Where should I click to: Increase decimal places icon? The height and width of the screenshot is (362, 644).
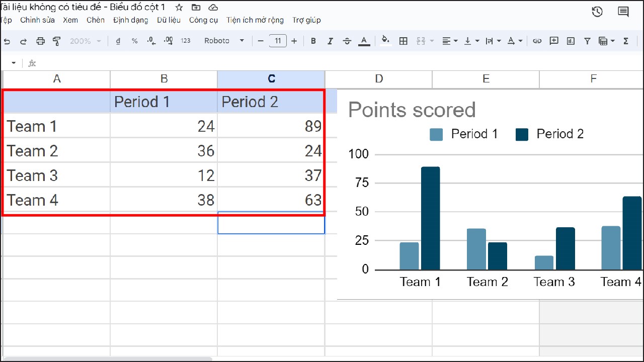pyautogui.click(x=168, y=41)
